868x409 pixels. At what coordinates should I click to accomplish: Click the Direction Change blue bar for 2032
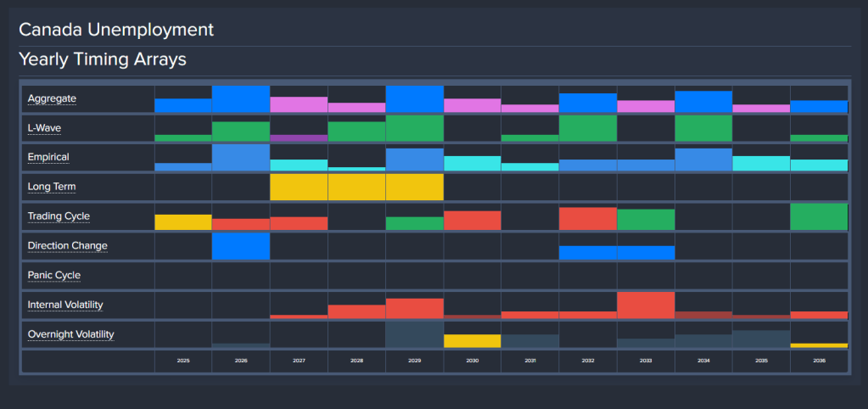pos(588,252)
